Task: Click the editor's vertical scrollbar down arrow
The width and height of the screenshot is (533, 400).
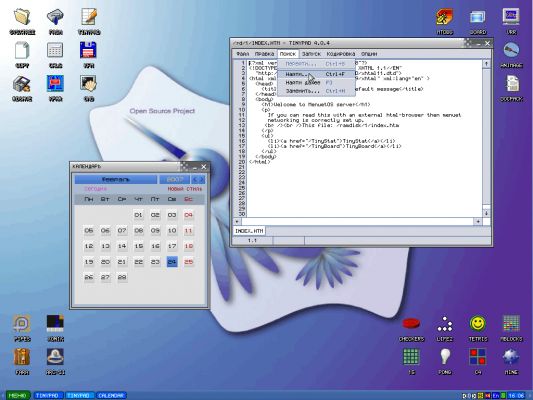Action: [486, 213]
